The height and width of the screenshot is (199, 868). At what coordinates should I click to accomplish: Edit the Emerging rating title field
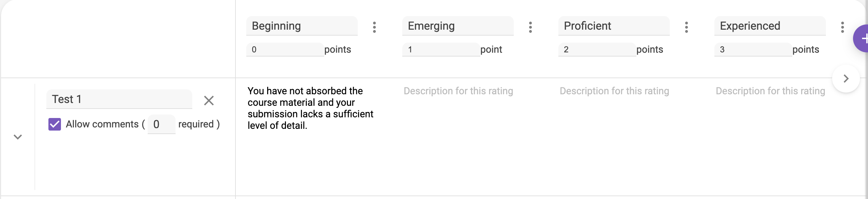tap(458, 26)
